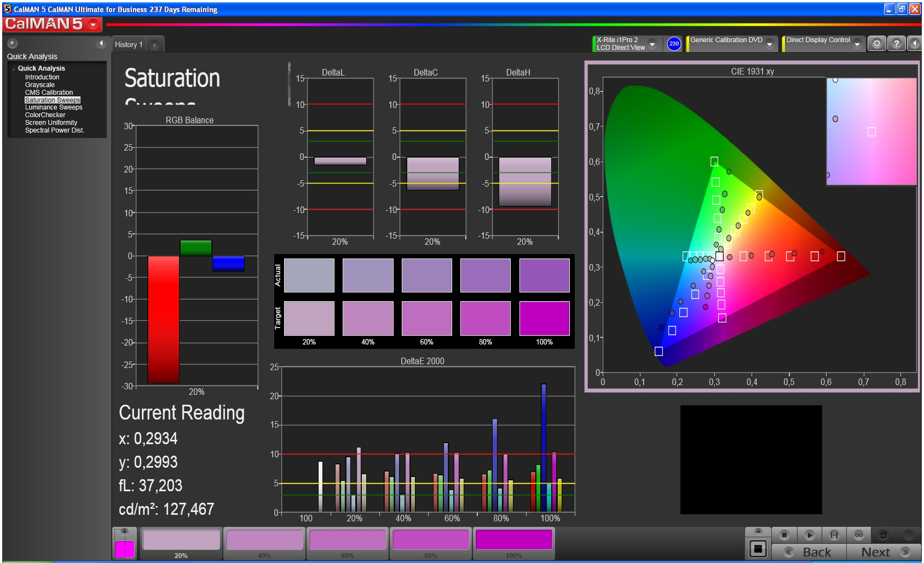Image resolution: width=924 pixels, height=563 pixels.
Task: Toggle the round button above Quick Analysis
Action: pos(13,43)
